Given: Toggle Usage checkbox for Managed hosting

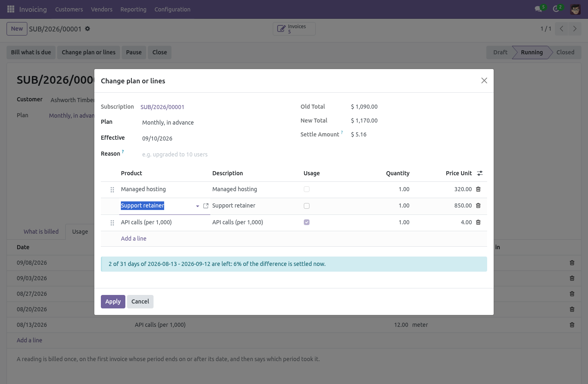Looking at the screenshot, I should point(307,189).
